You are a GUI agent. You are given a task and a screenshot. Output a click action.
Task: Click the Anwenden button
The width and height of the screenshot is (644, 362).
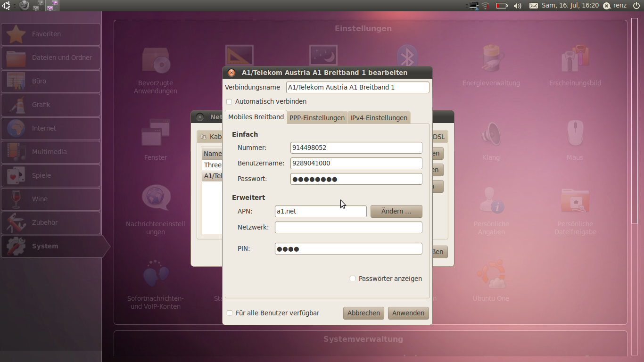tap(408, 313)
